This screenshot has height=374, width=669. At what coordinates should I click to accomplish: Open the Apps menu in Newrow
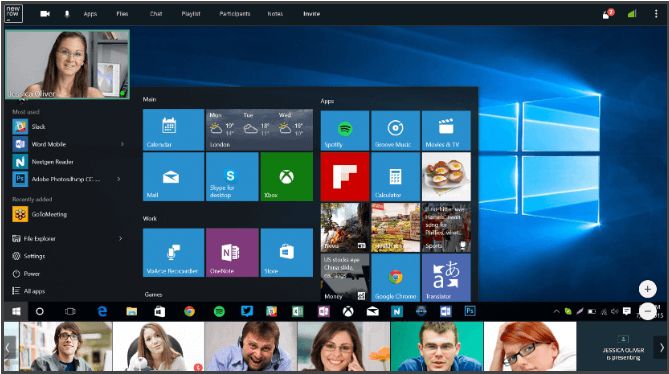click(90, 14)
